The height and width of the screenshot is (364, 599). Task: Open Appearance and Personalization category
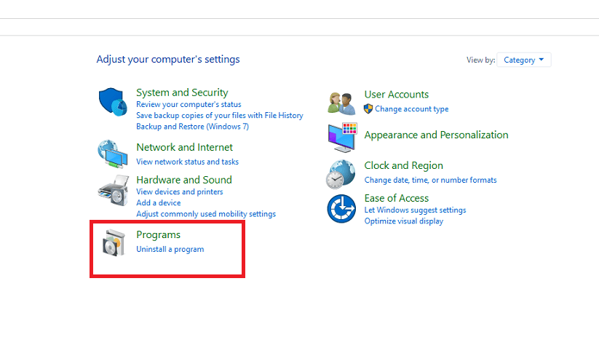pos(436,135)
